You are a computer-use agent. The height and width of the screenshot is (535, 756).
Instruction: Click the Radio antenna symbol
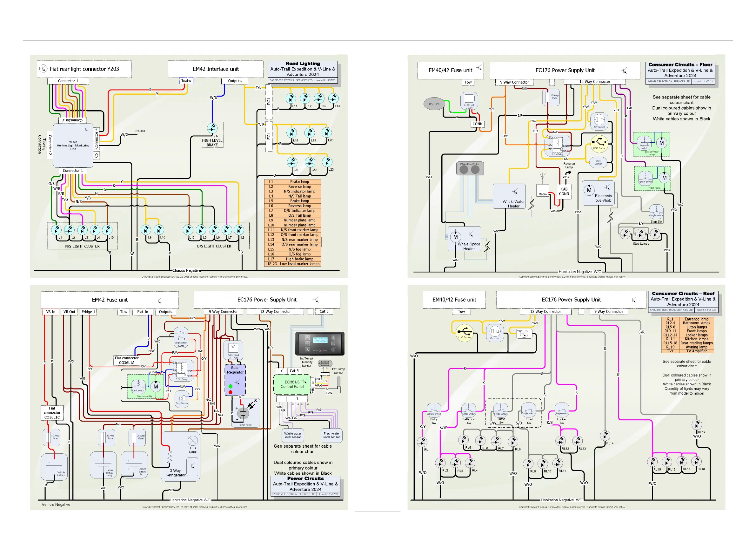click(x=542, y=177)
